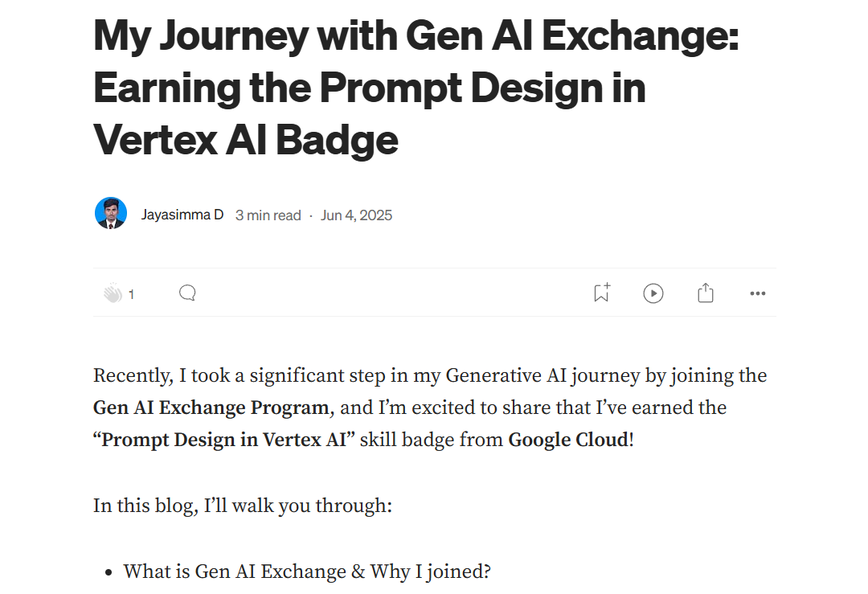Open Jayasimma D's profile

pos(182,215)
